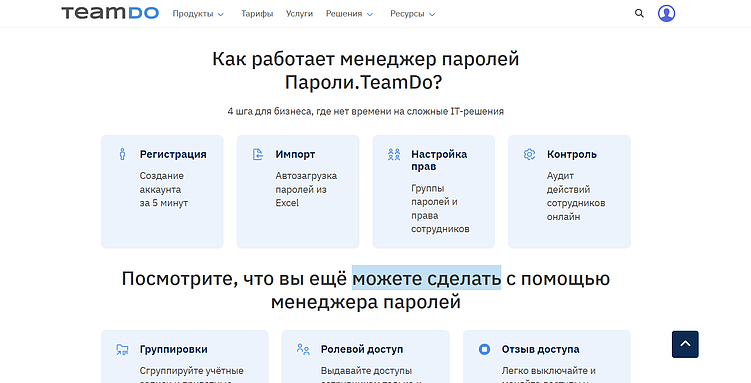The height and width of the screenshot is (383, 751).
Task: Select the Импорт card title
Action: click(x=295, y=154)
